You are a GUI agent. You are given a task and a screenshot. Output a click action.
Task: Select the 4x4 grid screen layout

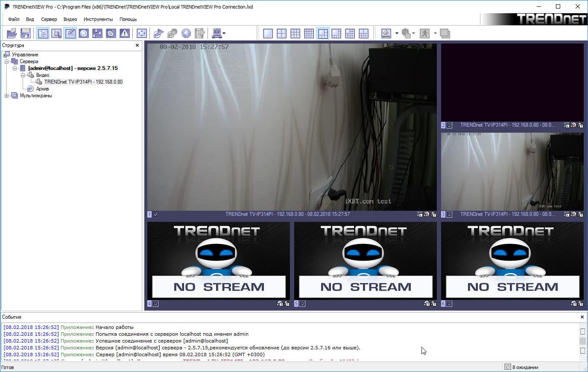[309, 33]
